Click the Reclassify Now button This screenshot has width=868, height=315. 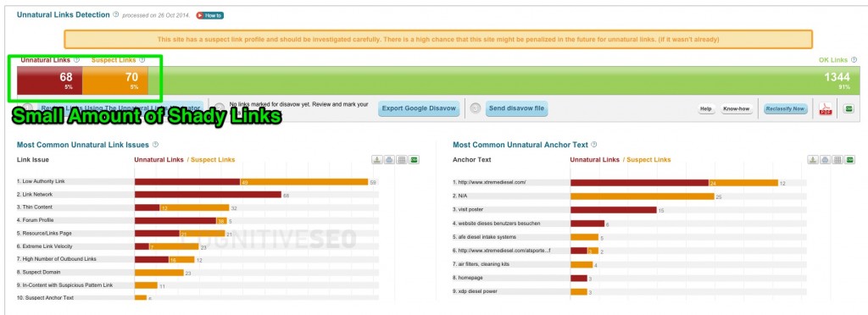pyautogui.click(x=786, y=109)
